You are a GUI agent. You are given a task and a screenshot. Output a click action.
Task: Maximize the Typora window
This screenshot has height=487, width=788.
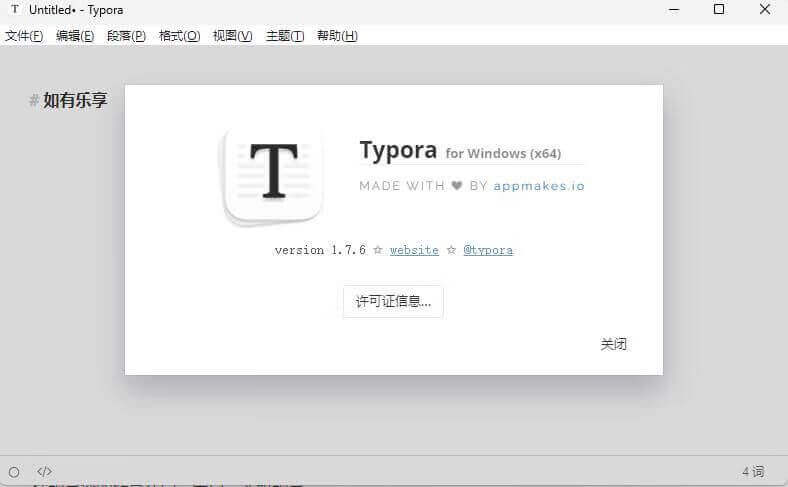719,10
